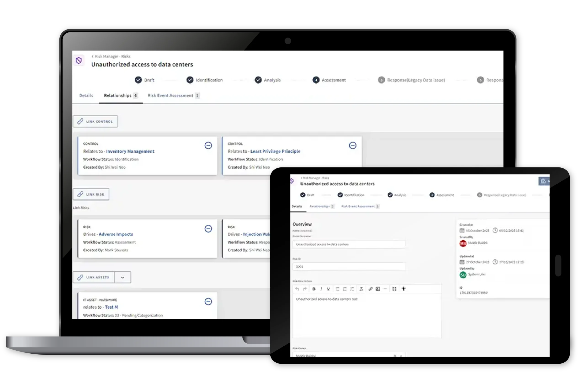Screen dimensions: 585x392
Task: Click the italic formatting icon
Action: (321, 289)
